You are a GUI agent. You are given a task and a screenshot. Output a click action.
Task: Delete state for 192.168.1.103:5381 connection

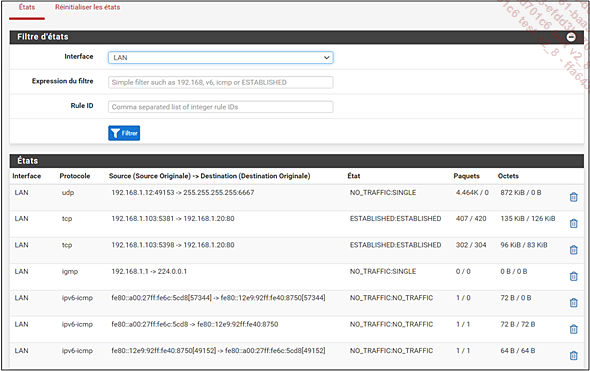point(573,223)
